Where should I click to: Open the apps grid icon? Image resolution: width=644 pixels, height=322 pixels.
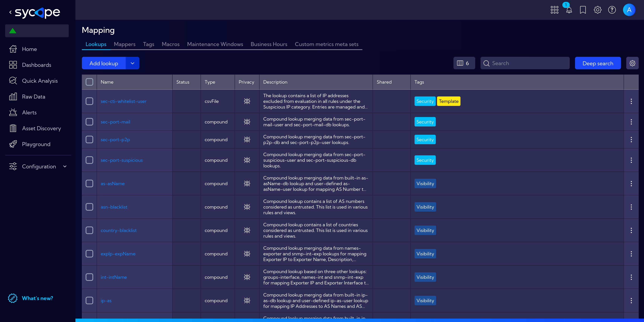[554, 10]
